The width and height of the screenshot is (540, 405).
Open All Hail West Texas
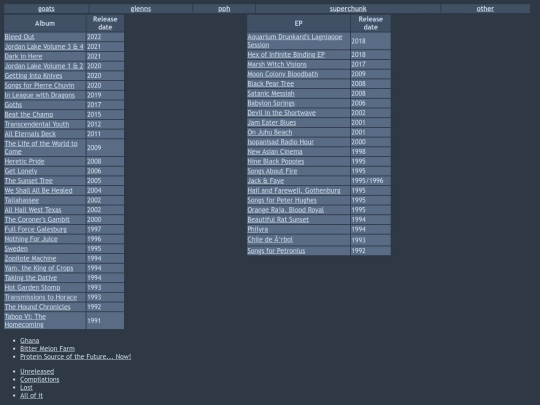[33, 210]
